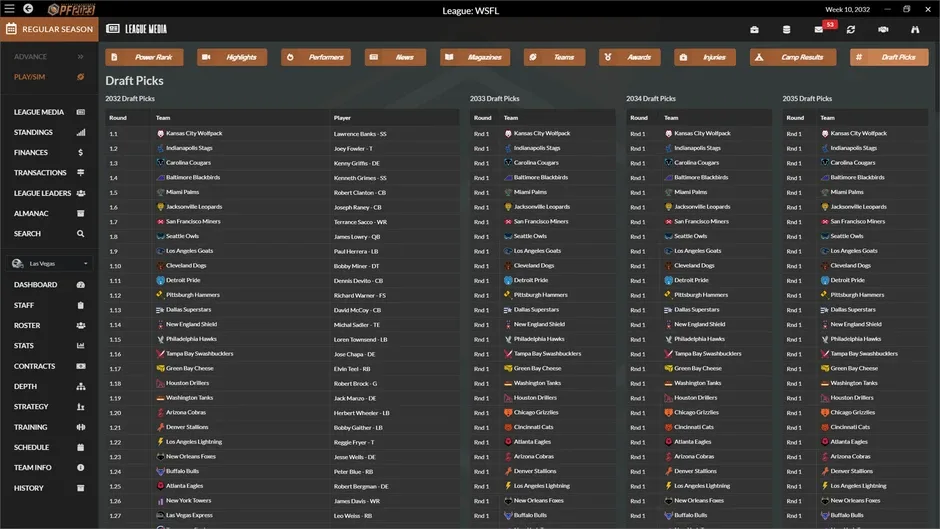Click Kansas City Wolfpack in 2032 picks

point(194,133)
